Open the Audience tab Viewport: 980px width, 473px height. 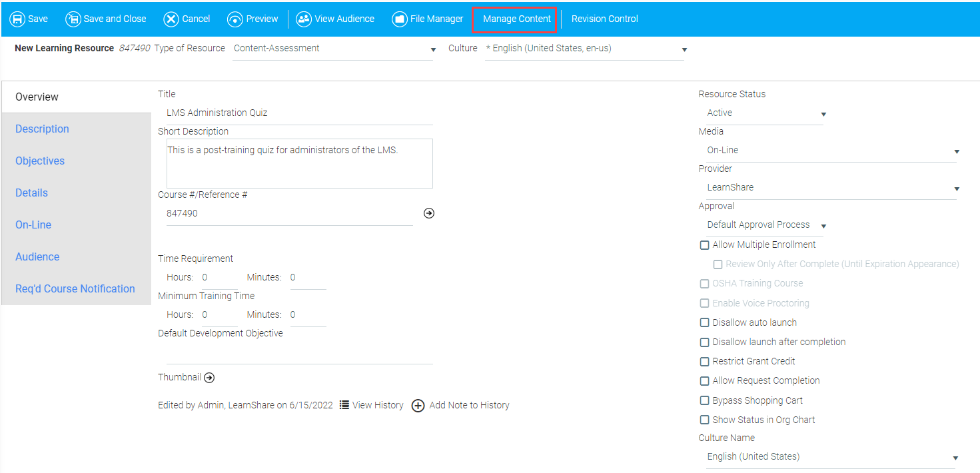(37, 256)
